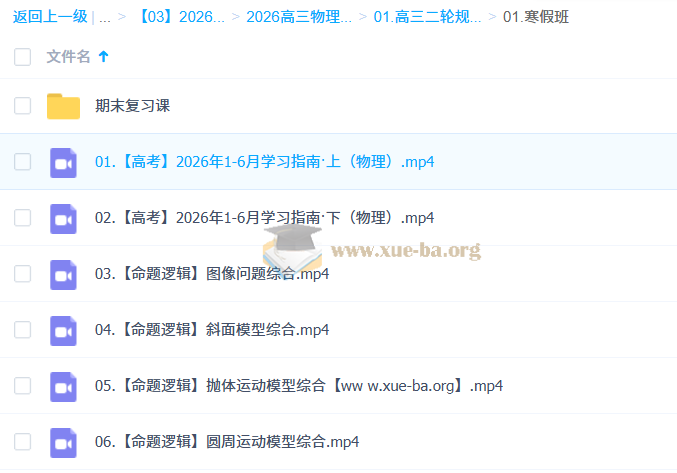Click video icon for 02 学习指南·下 file

pos(63,218)
